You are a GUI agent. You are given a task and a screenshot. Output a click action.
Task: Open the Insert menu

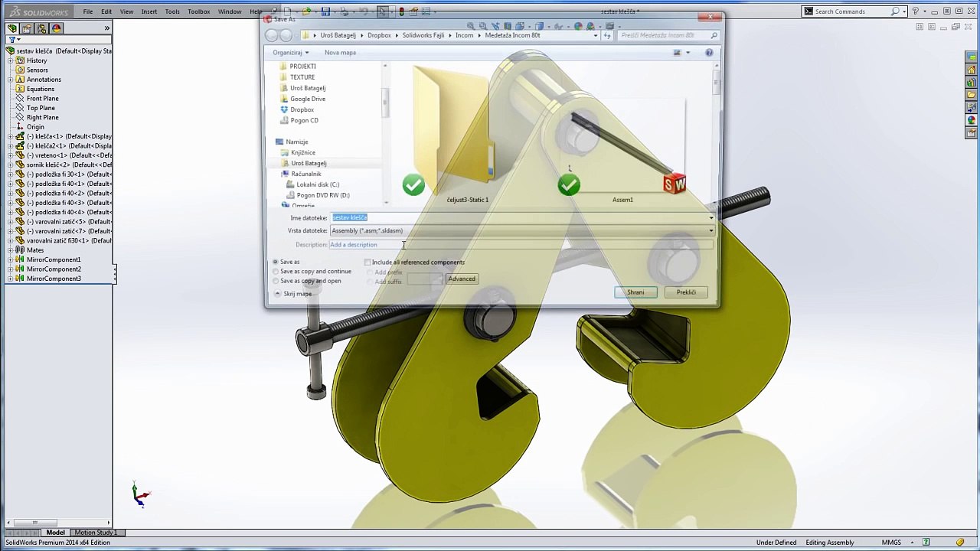tap(149, 11)
